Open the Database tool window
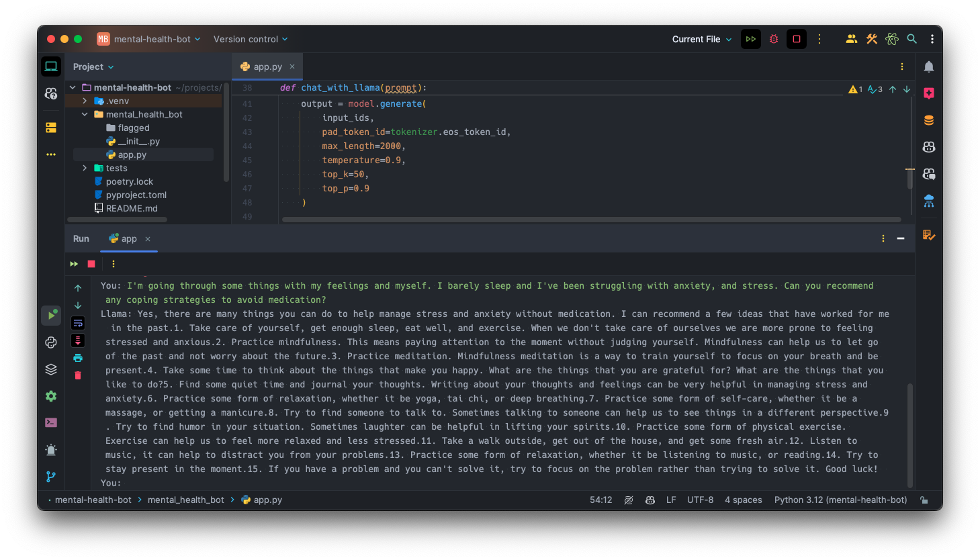 coord(929,120)
